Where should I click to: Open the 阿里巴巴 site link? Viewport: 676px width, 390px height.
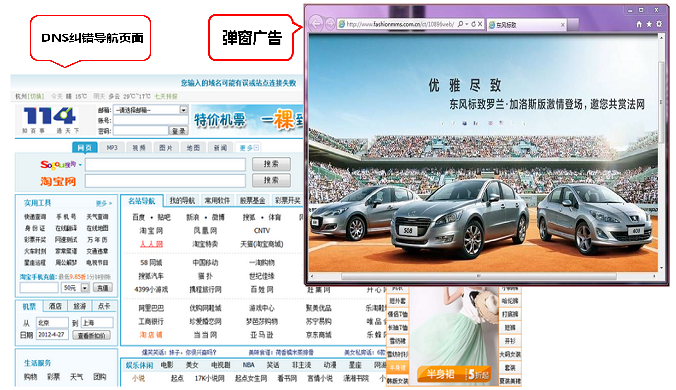(151, 308)
